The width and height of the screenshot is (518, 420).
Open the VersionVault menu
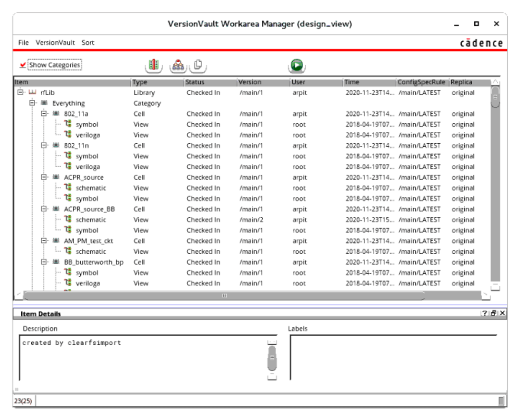[x=55, y=43]
